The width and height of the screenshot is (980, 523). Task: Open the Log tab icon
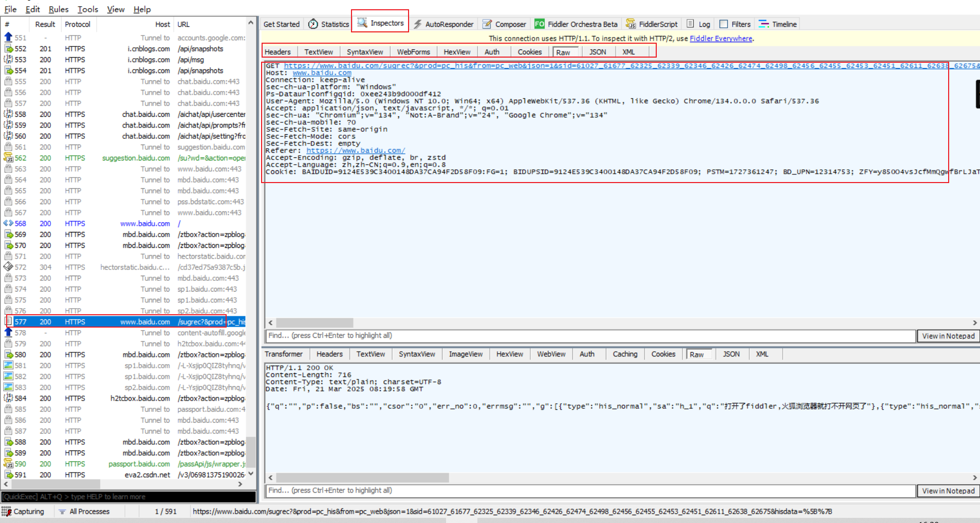[x=691, y=24]
